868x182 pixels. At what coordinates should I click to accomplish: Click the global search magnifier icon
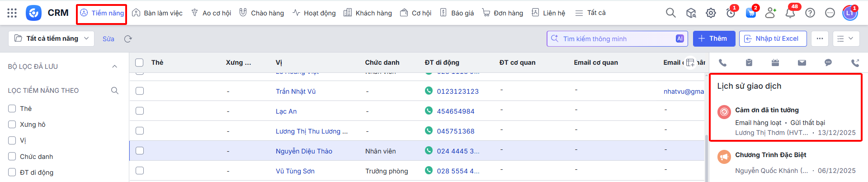pyautogui.click(x=671, y=13)
